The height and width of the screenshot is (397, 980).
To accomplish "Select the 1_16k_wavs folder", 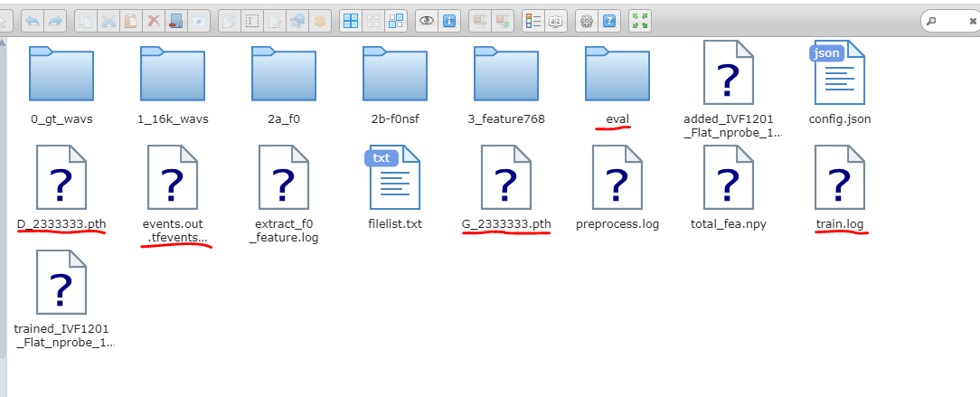I will (x=173, y=83).
